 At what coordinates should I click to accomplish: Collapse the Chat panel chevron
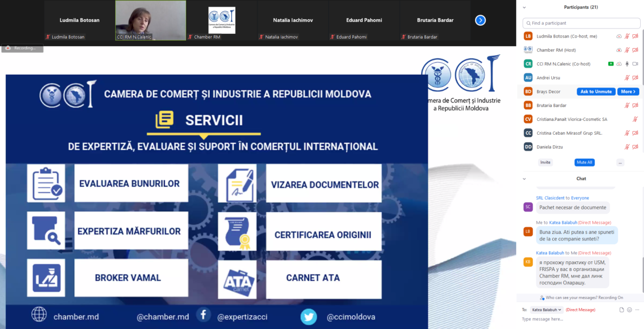coord(524,179)
